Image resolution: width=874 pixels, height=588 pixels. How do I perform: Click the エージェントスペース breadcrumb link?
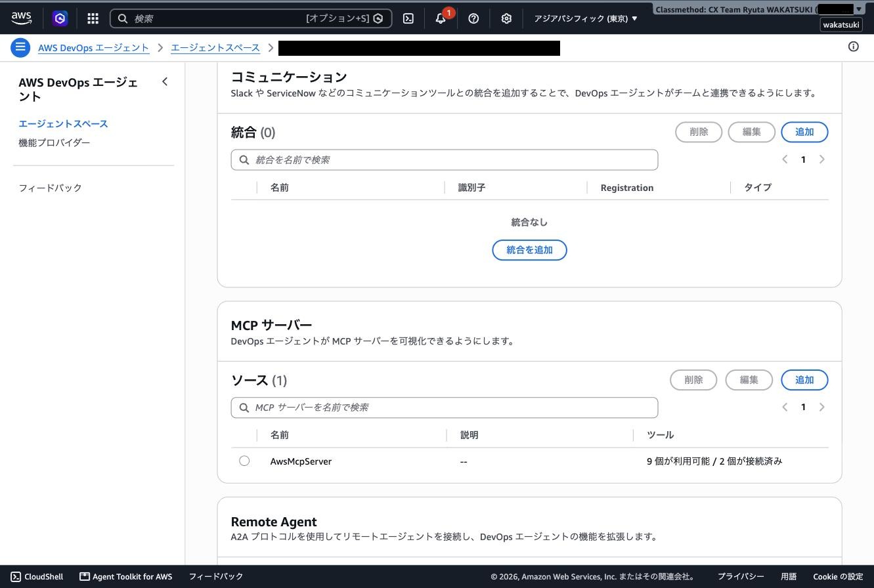[215, 47]
